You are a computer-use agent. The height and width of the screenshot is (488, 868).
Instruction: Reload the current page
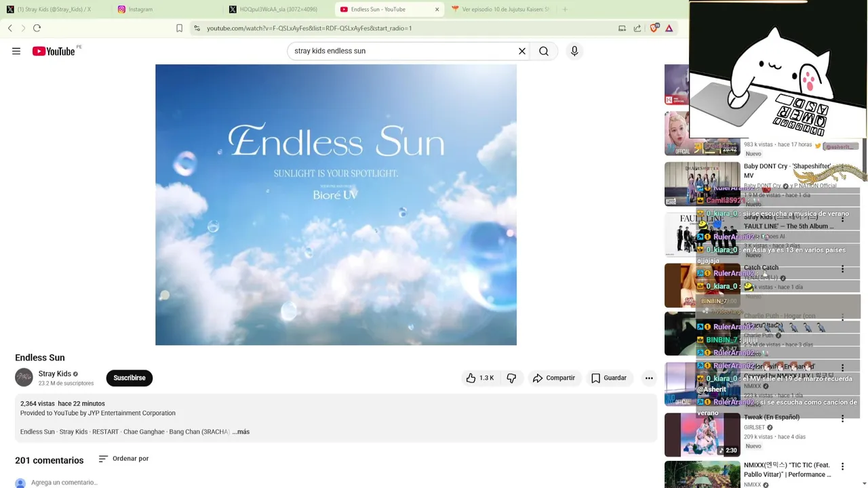click(x=37, y=28)
